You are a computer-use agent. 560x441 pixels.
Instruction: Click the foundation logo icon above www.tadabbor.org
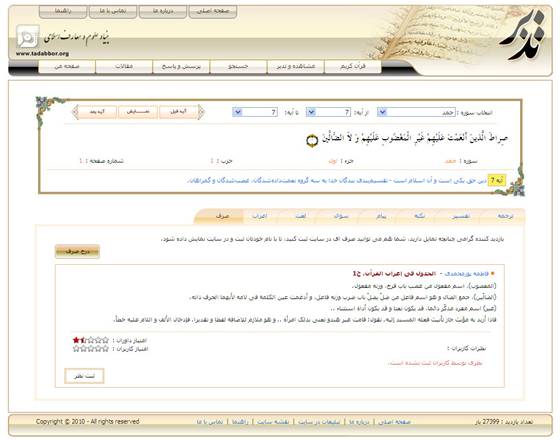click(x=27, y=37)
